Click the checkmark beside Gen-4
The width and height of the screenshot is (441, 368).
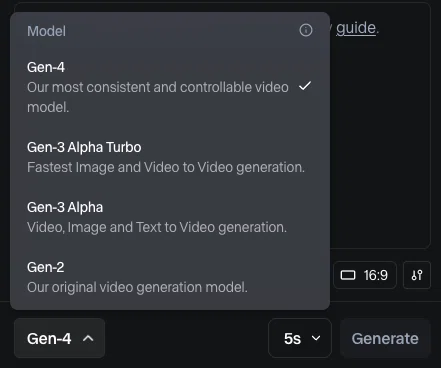305,86
